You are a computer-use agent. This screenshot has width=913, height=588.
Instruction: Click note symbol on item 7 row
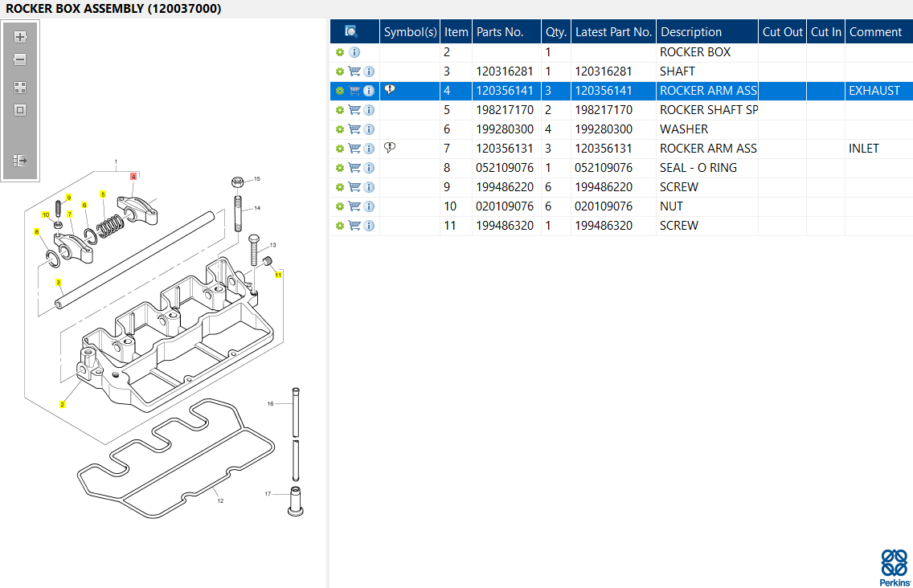[x=390, y=148]
